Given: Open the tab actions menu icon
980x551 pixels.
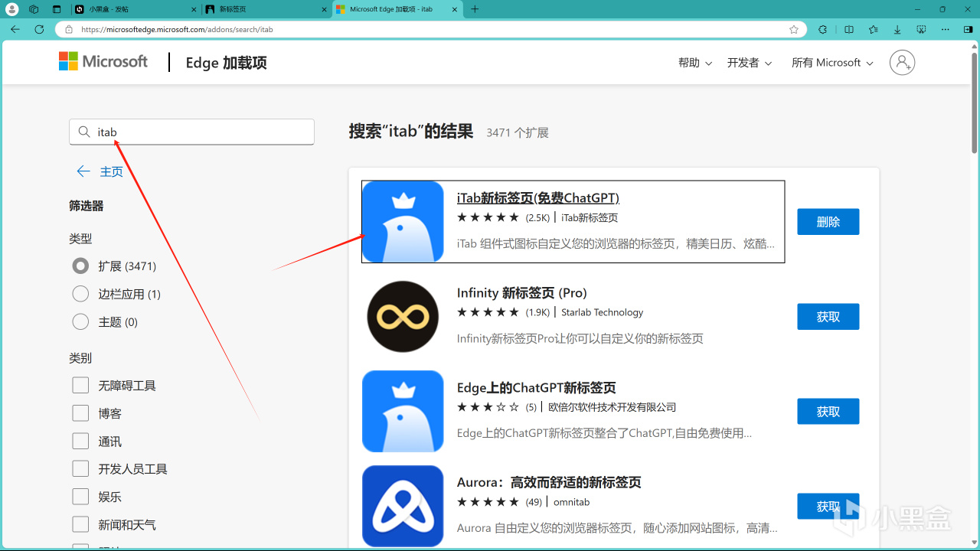Looking at the screenshot, I should (57, 9).
